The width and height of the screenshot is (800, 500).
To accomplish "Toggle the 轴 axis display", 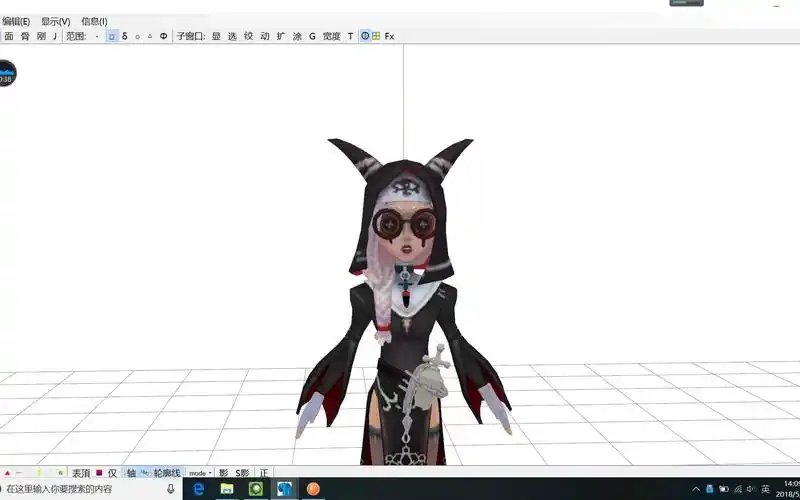I will (x=131, y=473).
